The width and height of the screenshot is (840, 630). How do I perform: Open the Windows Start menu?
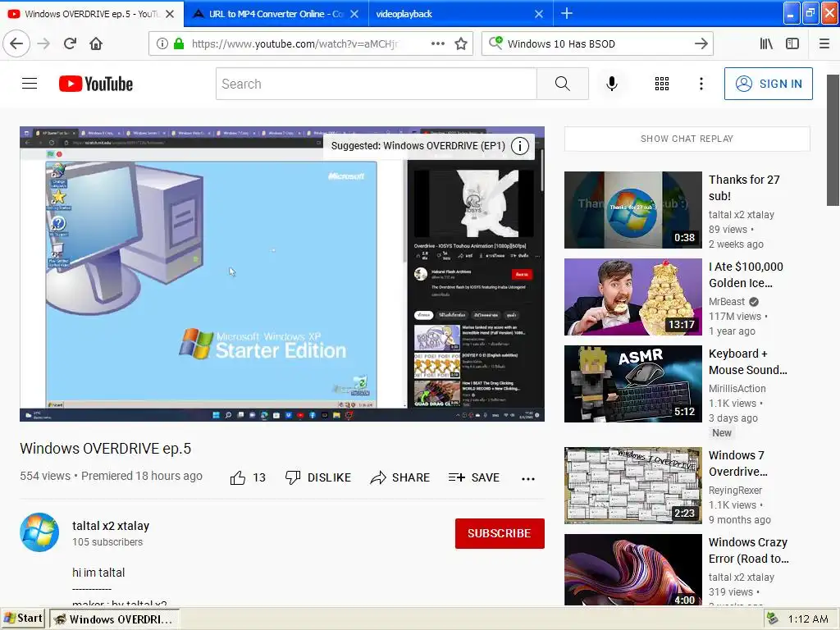click(x=23, y=619)
